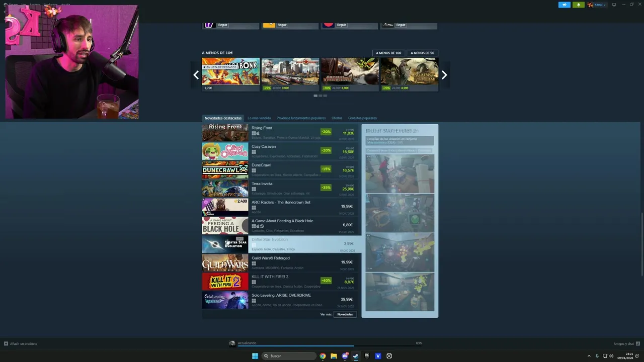This screenshot has height=362, width=644.
Task: Switch to 'Ofertas' tab
Action: pos(337,118)
